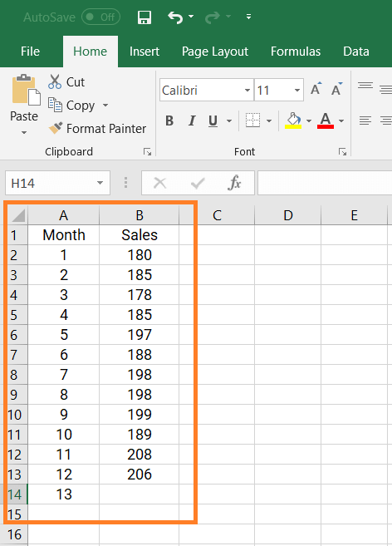Screen dimensions: 392x546
Task: Click the Paste clipboard icon
Action: (26, 90)
